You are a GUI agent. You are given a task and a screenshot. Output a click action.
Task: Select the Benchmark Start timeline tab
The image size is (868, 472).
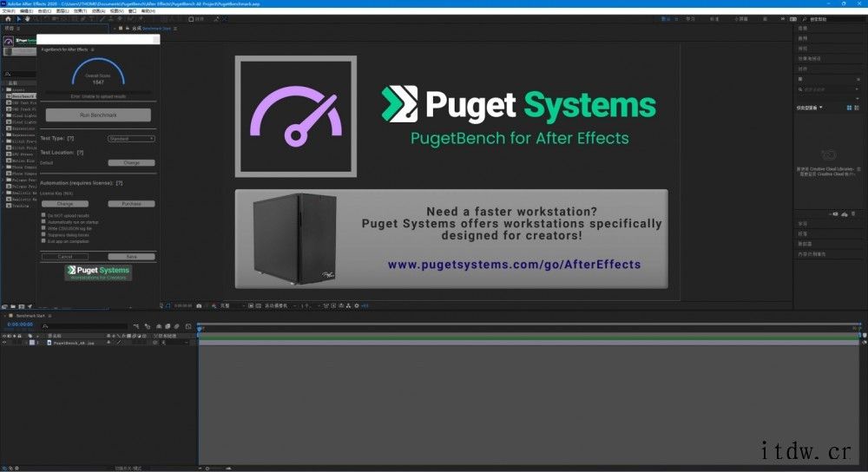tap(30, 316)
